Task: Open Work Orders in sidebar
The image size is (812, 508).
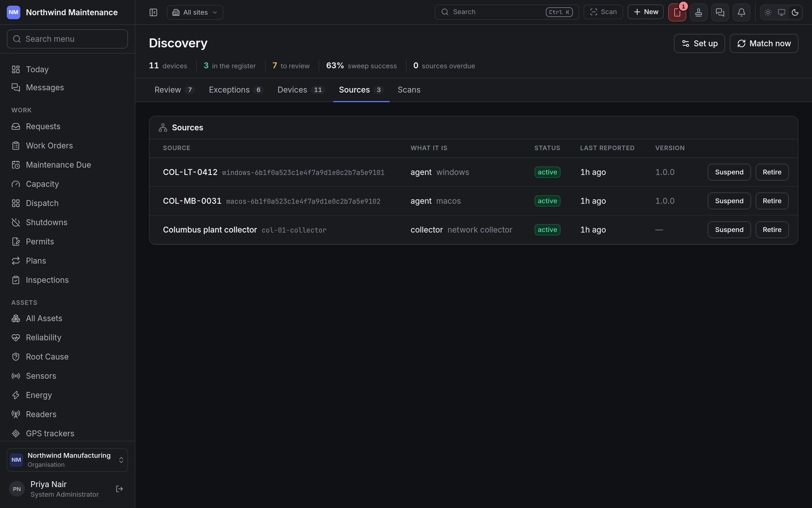Action: (67, 145)
